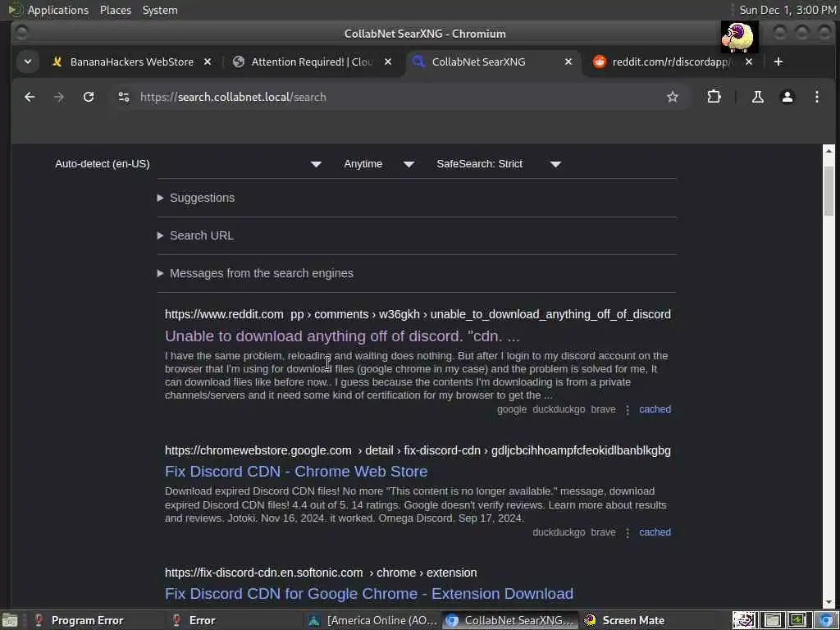Close the BananaHackers WebStore tab
This screenshot has height=630, width=840.
click(208, 62)
